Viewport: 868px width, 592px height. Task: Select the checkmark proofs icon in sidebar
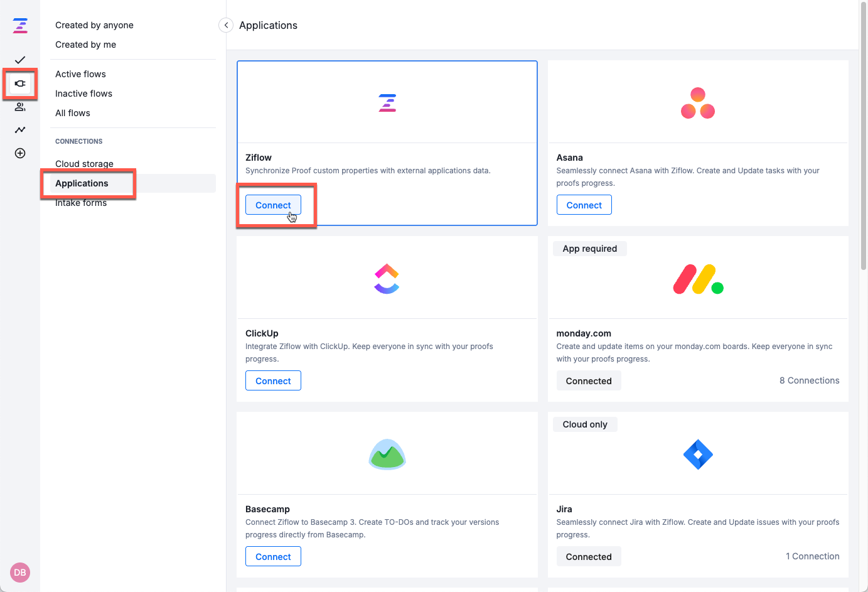[x=19, y=60]
